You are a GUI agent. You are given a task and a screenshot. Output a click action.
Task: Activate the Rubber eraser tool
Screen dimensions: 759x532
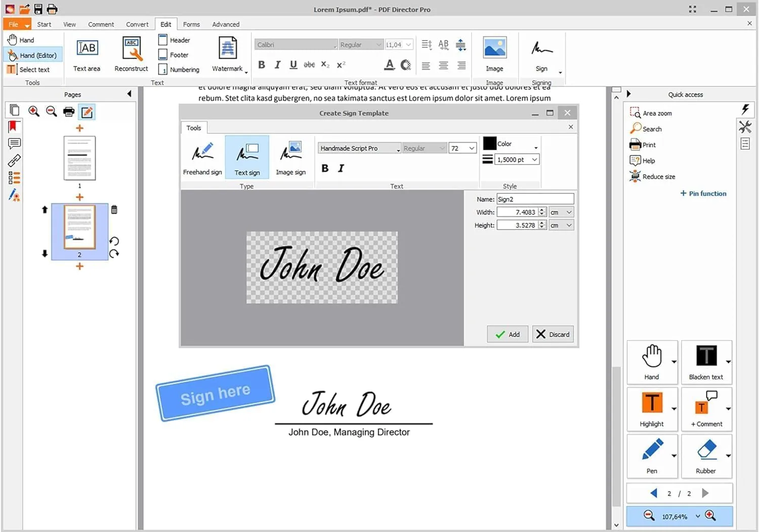[x=706, y=455]
